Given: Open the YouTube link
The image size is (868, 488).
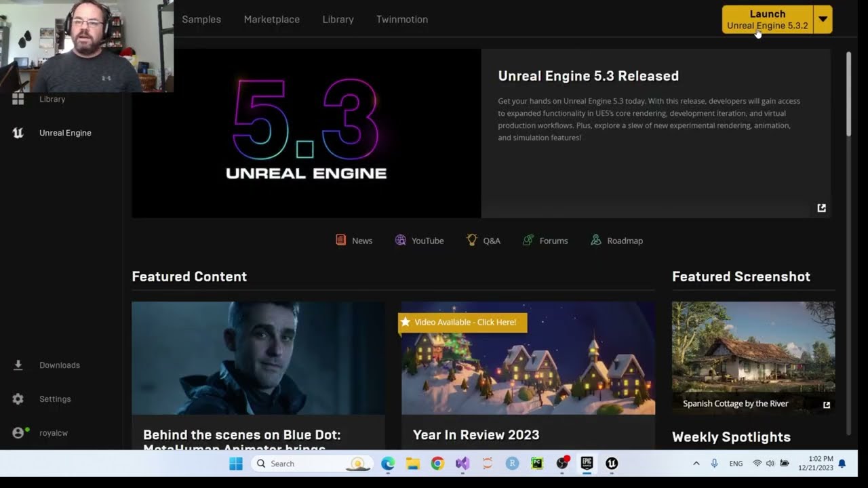Looking at the screenshot, I should 428,241.
